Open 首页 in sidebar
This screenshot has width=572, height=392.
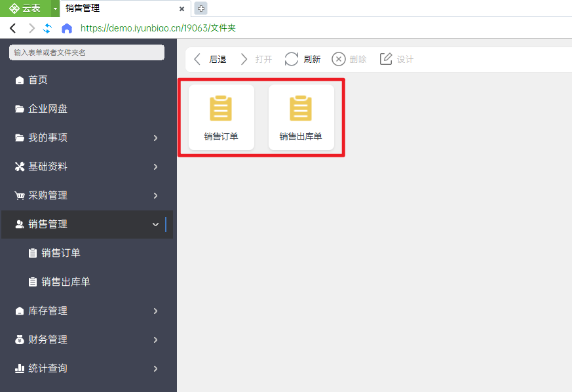click(87, 80)
